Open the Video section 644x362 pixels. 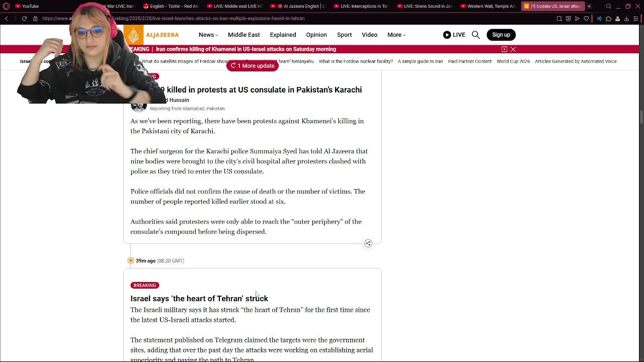click(369, 35)
